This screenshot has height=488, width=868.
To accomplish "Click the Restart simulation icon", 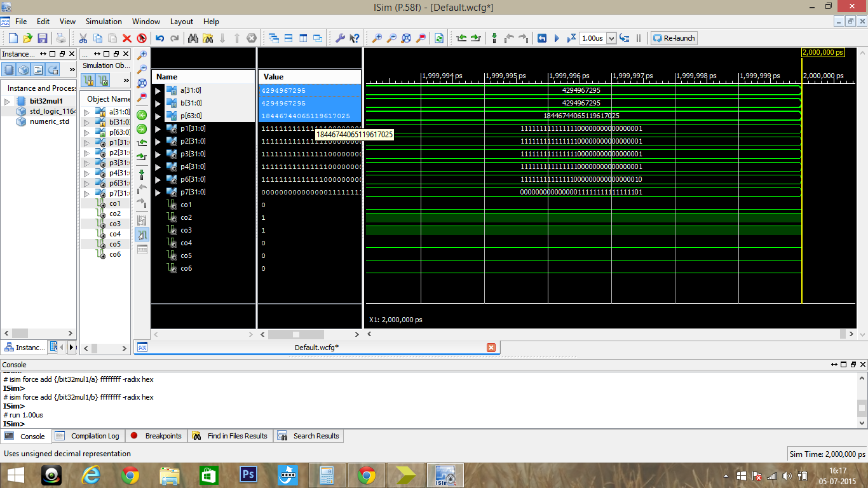I will click(541, 38).
